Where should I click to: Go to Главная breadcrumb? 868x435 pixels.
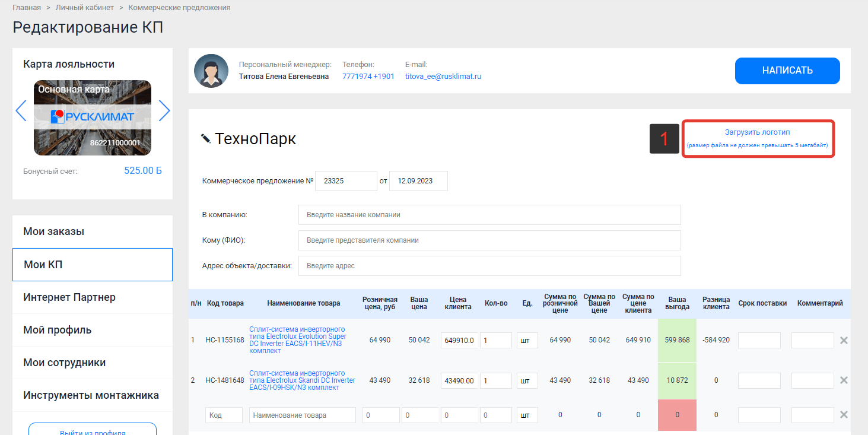(x=27, y=8)
